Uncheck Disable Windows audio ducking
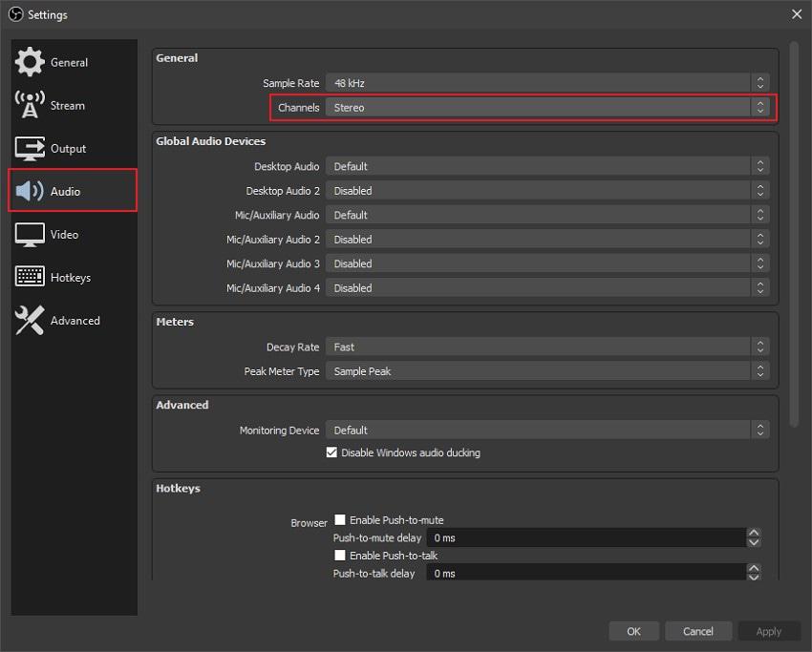Image resolution: width=812 pixels, height=652 pixels. [x=332, y=452]
